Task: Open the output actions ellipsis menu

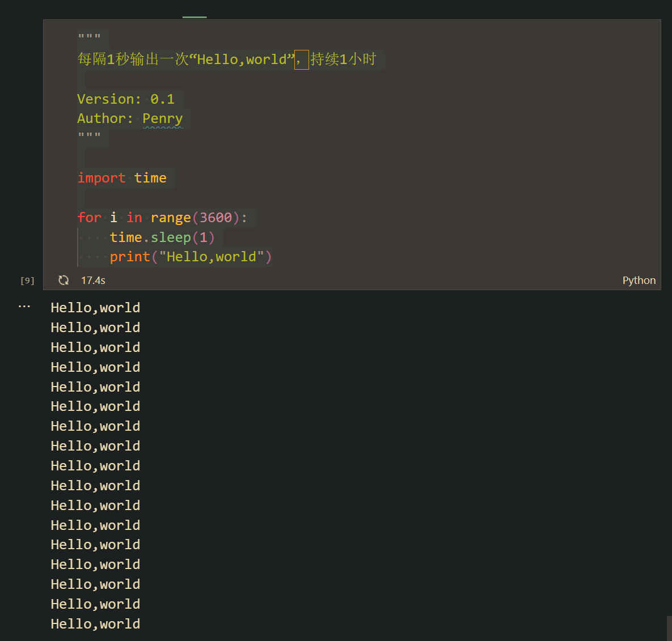Action: pos(24,307)
